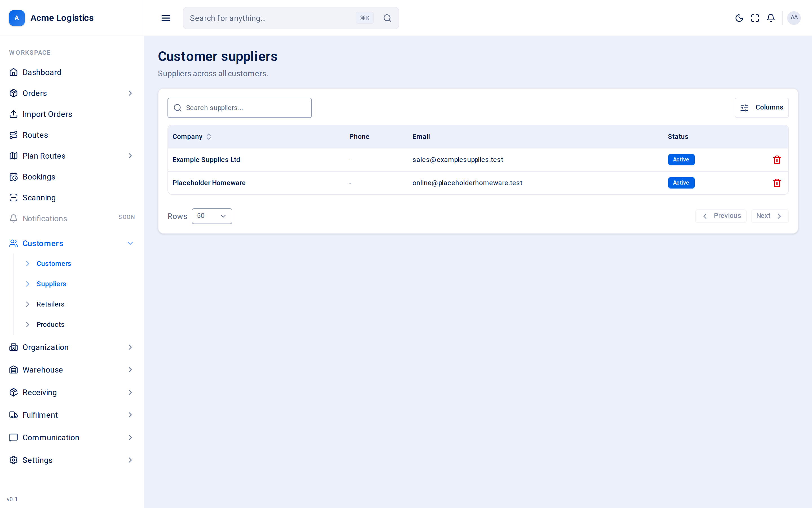The height and width of the screenshot is (508, 812).
Task: Click the Acme Logistics title
Action: [62, 18]
